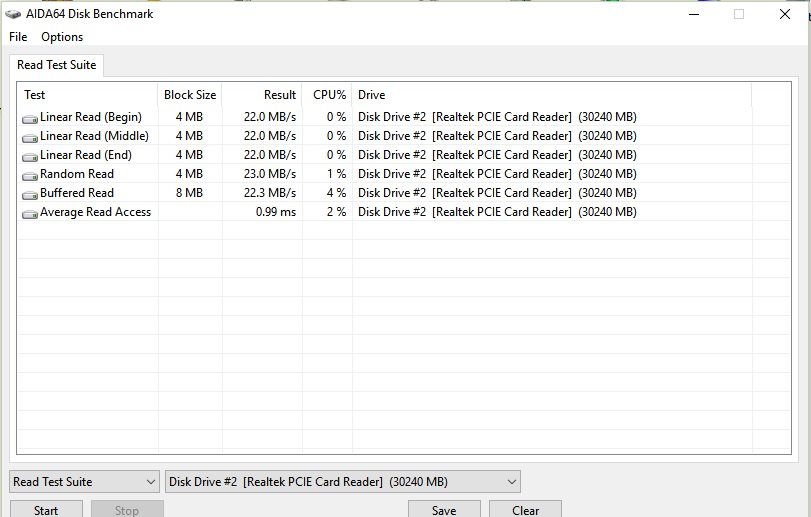Viewport: 811px width, 517px height.
Task: Click the Save button
Action: click(444, 510)
